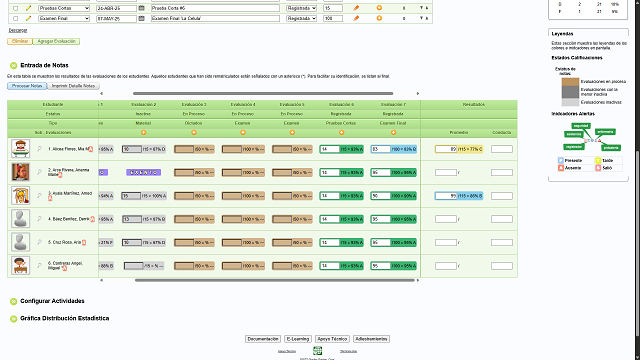The image size is (640, 360).
Task: Click the Prueba Corta #6 description field
Action: click(x=215, y=8)
